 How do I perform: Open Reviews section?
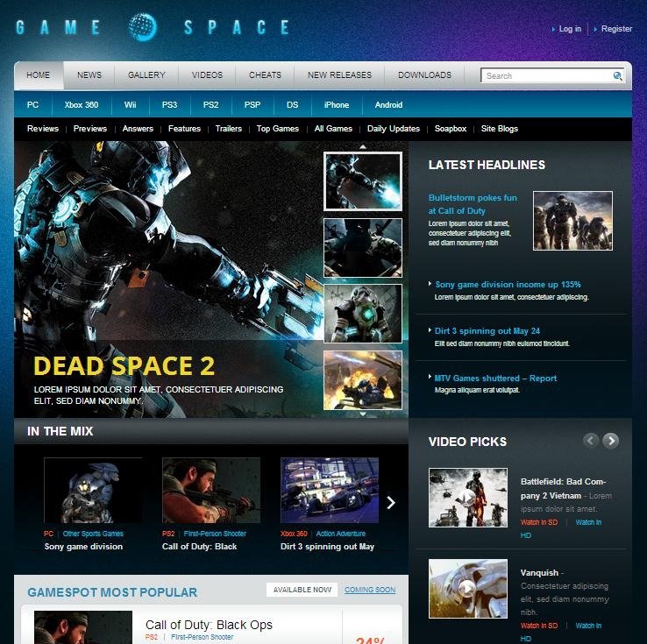tap(43, 129)
